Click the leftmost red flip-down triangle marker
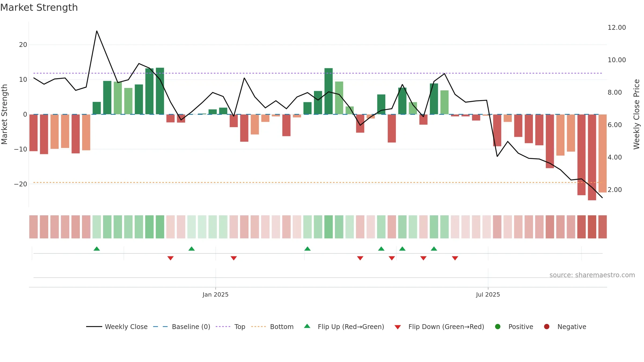This screenshot has width=644, height=362. 170,258
